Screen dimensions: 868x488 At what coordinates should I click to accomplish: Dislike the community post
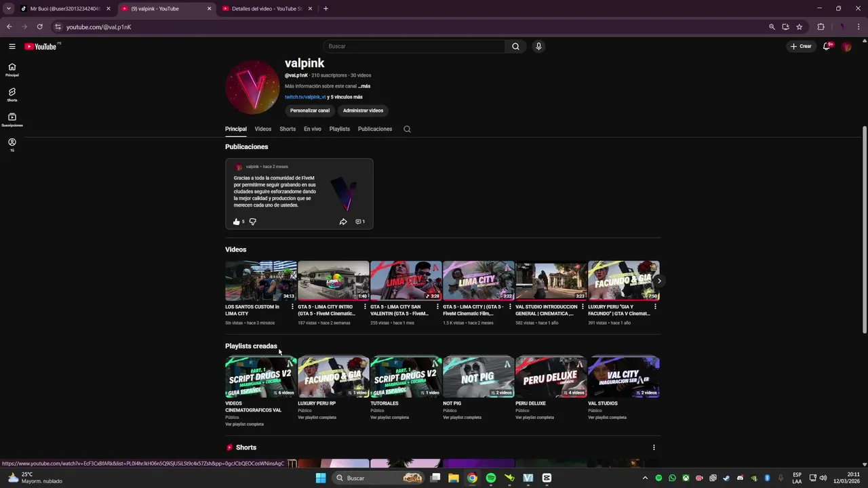pyautogui.click(x=253, y=222)
